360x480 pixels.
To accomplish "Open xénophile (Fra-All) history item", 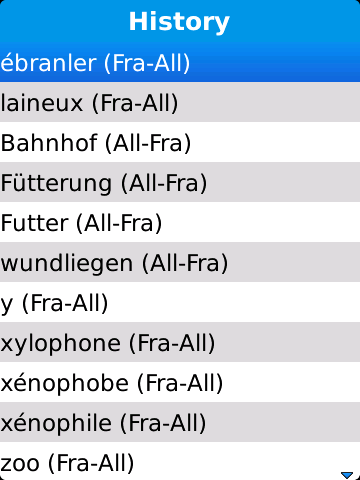I will click(180, 422).
